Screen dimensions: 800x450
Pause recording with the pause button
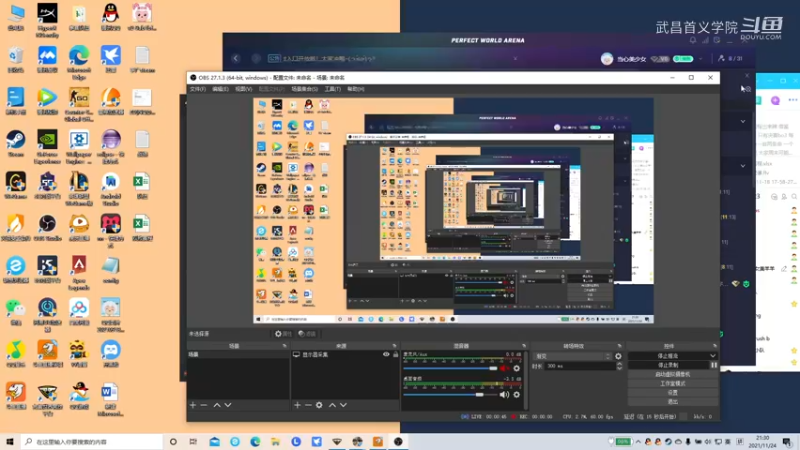pos(714,365)
